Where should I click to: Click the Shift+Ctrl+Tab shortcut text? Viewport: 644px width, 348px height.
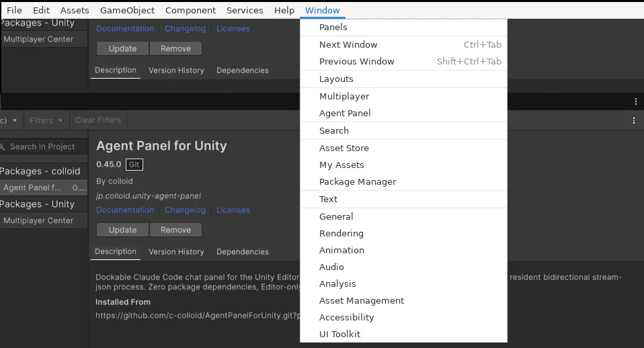click(x=469, y=61)
